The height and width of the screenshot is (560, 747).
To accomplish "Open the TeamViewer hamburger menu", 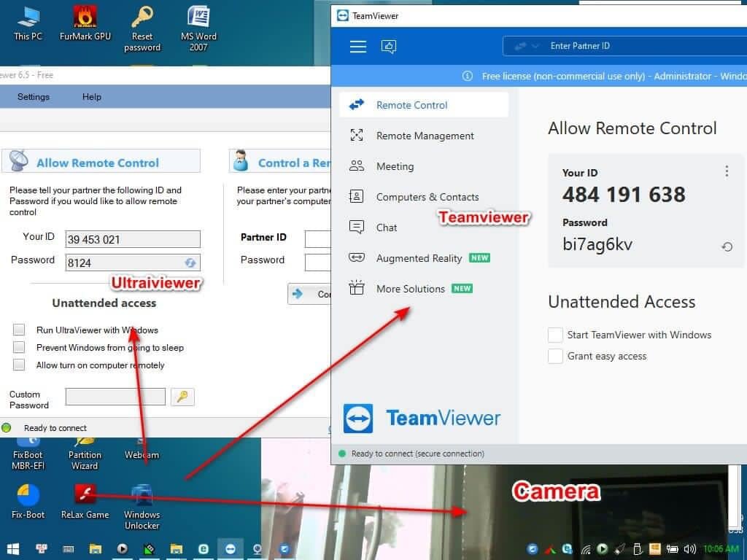I will pos(357,46).
